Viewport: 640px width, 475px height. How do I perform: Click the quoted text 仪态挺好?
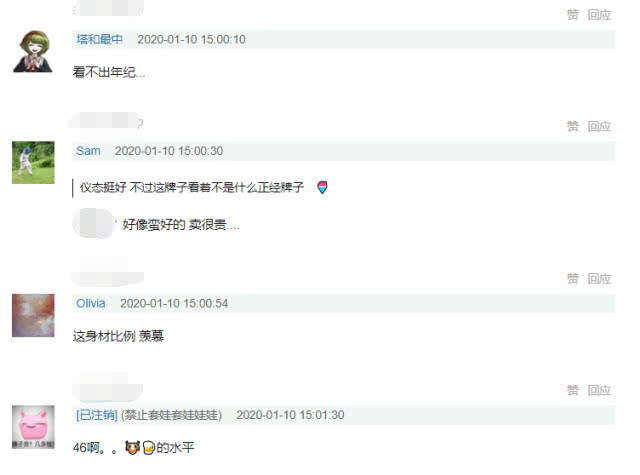click(x=103, y=187)
